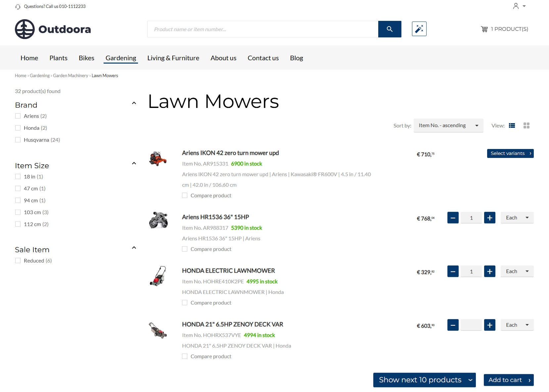Image resolution: width=549 pixels, height=392 pixels.
Task: Filter by Husqvarna brand
Action: (18, 140)
